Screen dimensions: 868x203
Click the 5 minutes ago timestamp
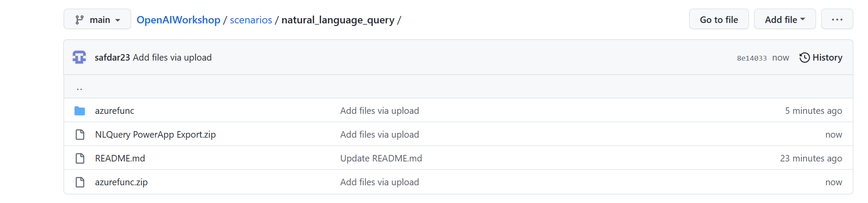[x=813, y=111]
